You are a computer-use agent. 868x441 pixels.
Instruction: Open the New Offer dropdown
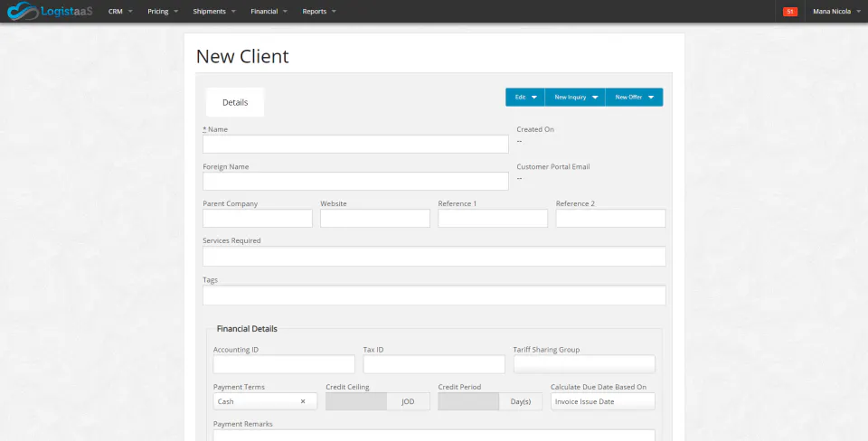click(x=635, y=97)
